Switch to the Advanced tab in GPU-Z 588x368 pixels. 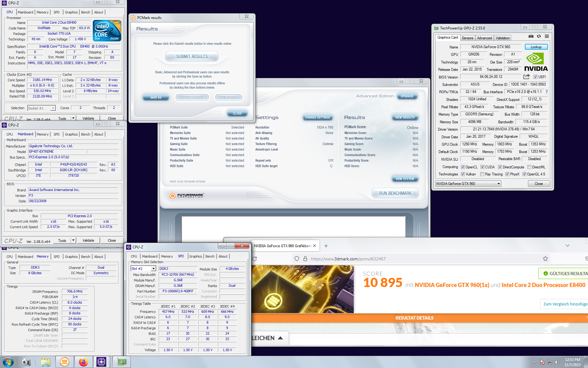484,38
